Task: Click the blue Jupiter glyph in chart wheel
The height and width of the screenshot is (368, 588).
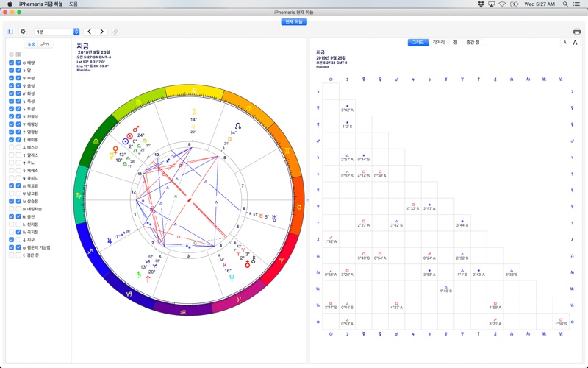Action: (x=110, y=241)
